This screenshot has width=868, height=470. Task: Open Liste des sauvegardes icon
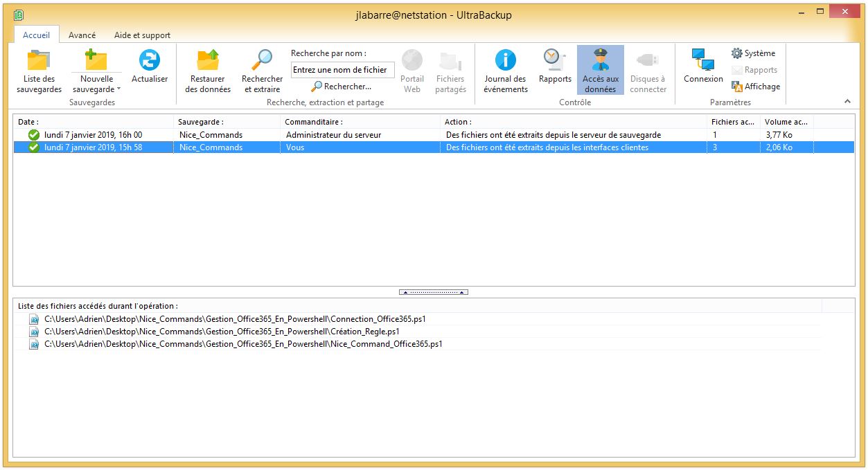pyautogui.click(x=39, y=62)
